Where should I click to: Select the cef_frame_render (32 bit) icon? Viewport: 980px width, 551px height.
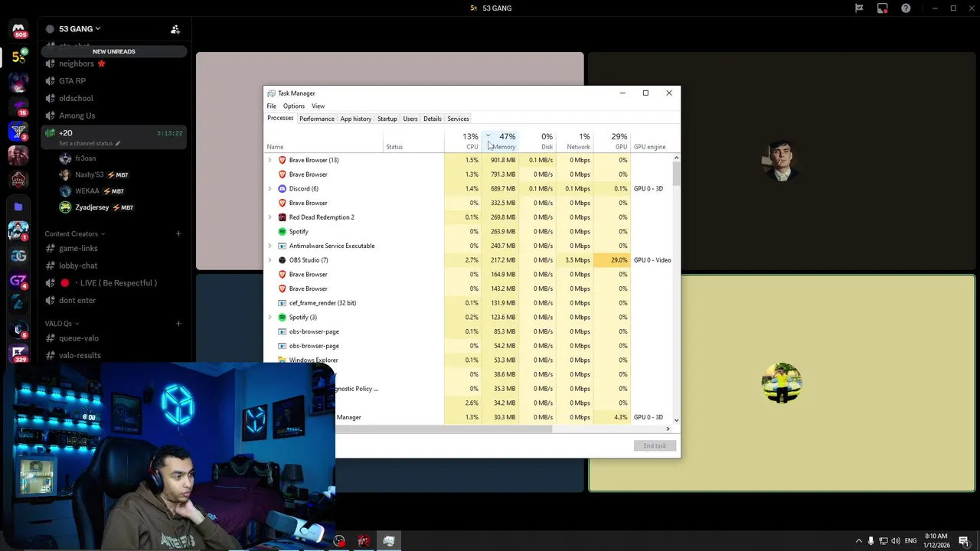click(x=282, y=303)
